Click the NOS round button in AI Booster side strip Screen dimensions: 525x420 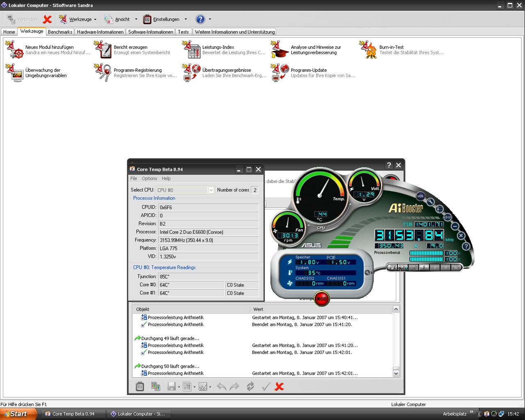(x=420, y=196)
